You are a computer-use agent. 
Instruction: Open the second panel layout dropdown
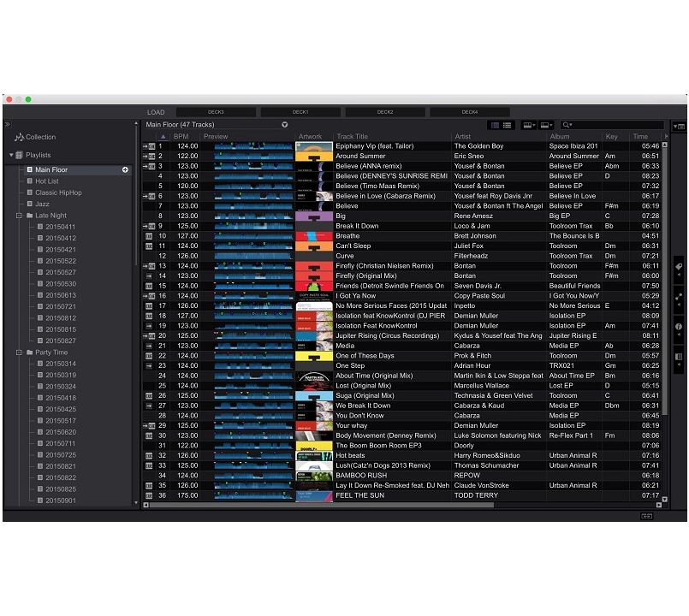[546, 125]
